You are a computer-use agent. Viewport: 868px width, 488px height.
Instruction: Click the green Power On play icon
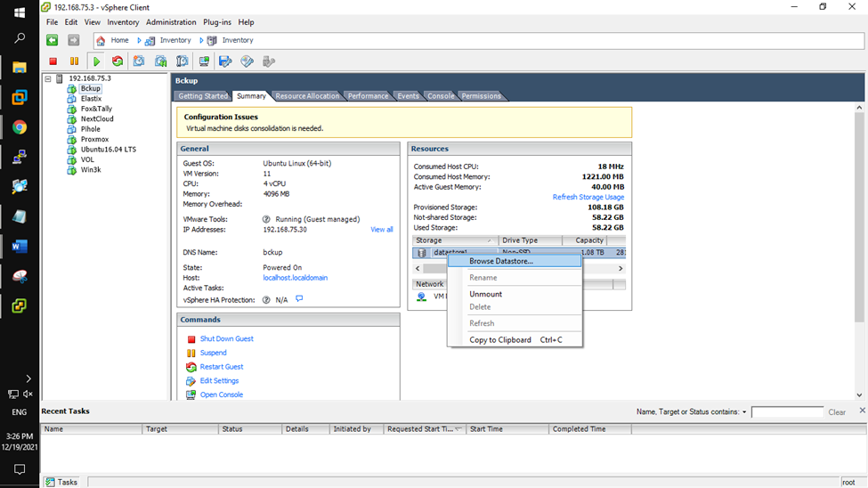pos(96,61)
